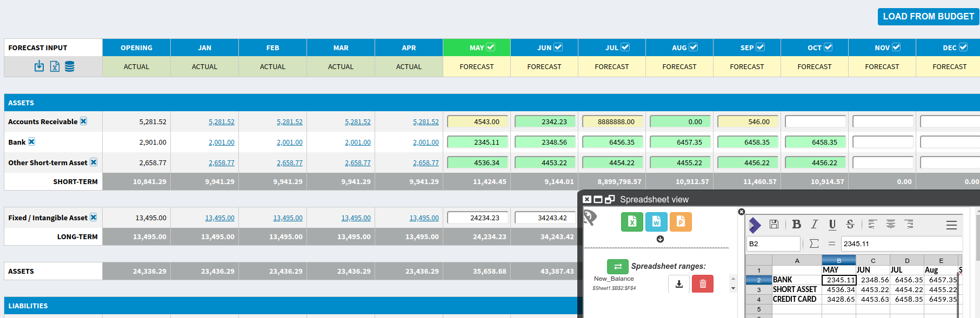
Task: Click the Bank MAY forecast input field
Action: click(477, 143)
